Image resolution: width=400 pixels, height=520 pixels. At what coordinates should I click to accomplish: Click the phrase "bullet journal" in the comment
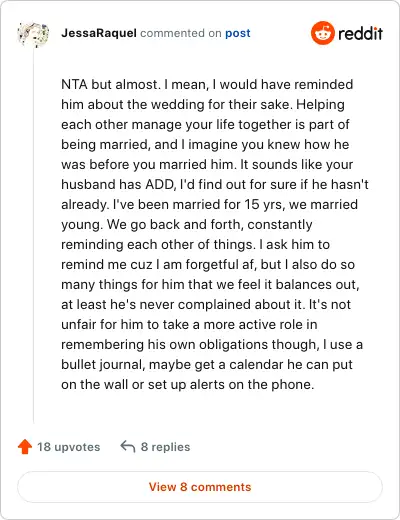[x=103, y=364]
